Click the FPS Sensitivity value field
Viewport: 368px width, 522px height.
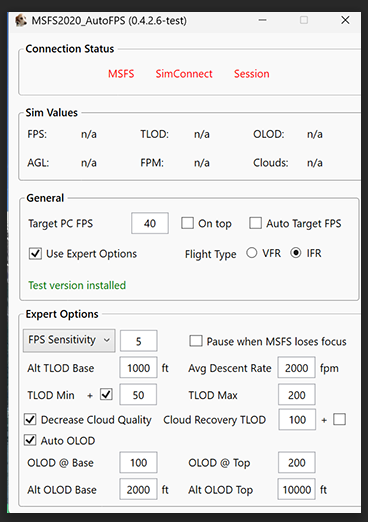coord(139,341)
